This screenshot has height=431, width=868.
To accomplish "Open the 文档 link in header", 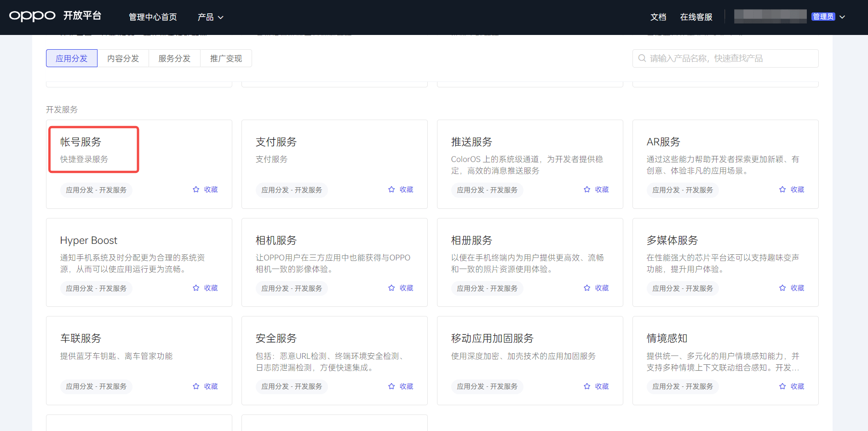I will point(658,17).
